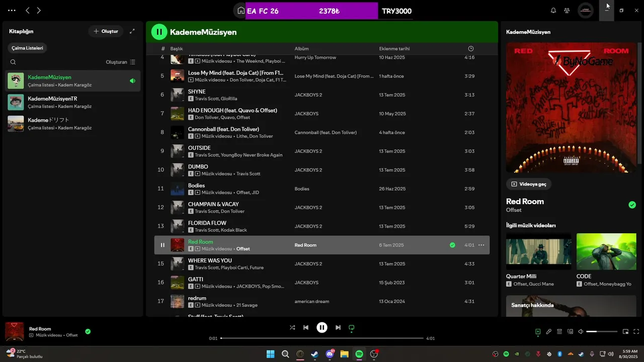Toggle saved checkmark in right panel
Screen dimensions: 644x362
click(x=632, y=205)
